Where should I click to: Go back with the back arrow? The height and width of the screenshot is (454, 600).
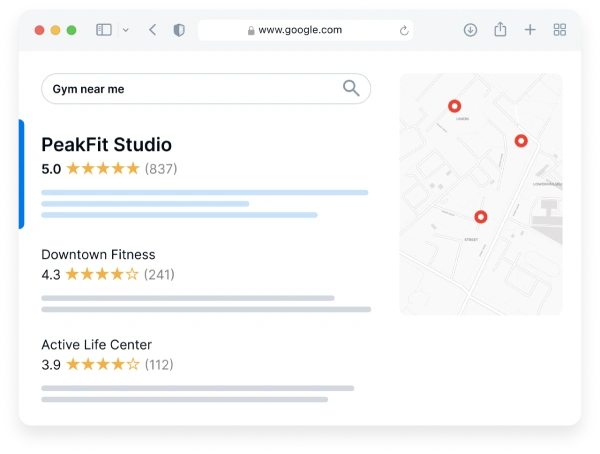click(x=152, y=30)
